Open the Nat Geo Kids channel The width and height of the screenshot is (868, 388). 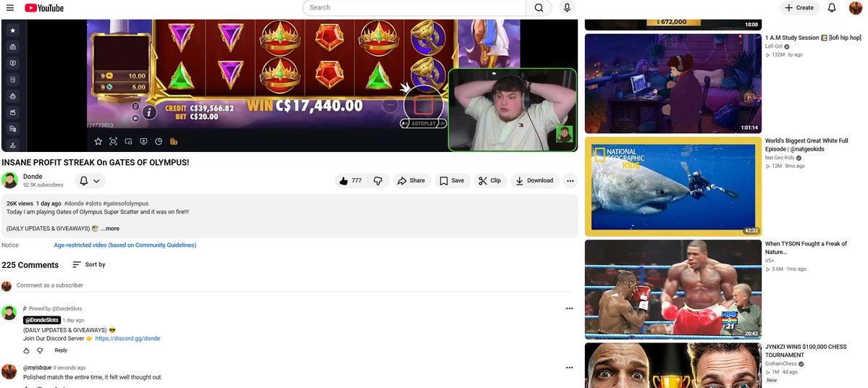[x=780, y=158]
